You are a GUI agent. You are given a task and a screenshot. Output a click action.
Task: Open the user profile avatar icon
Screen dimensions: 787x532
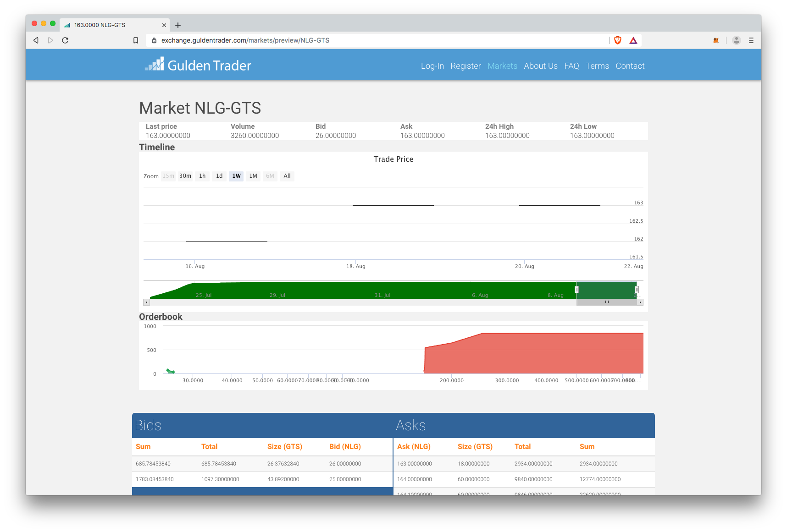point(737,40)
